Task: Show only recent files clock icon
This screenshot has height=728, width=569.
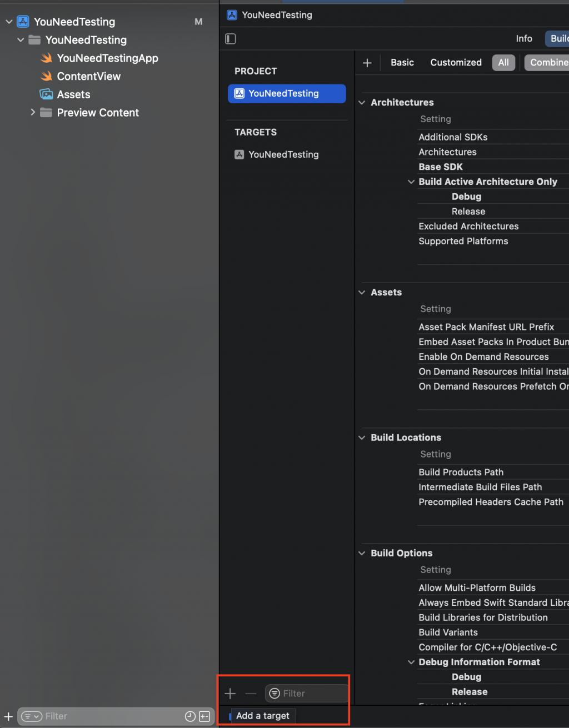Action: pyautogui.click(x=190, y=716)
